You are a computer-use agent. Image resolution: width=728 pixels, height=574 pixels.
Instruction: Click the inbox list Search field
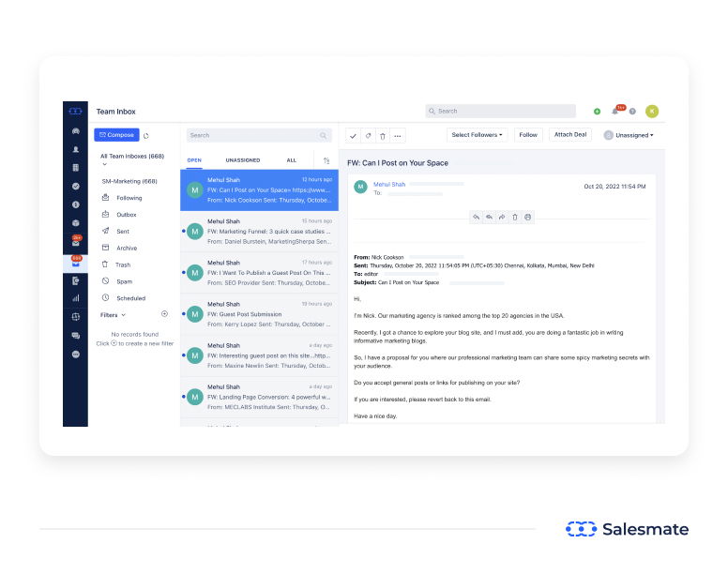coord(259,135)
